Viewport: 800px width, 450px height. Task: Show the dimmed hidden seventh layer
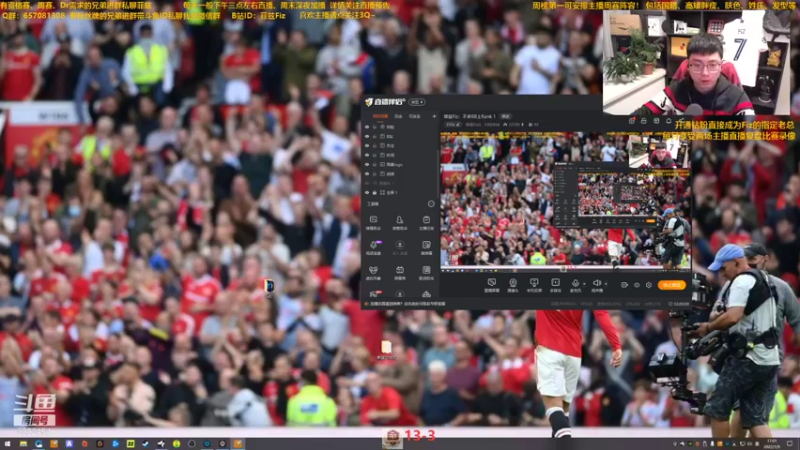(x=367, y=183)
